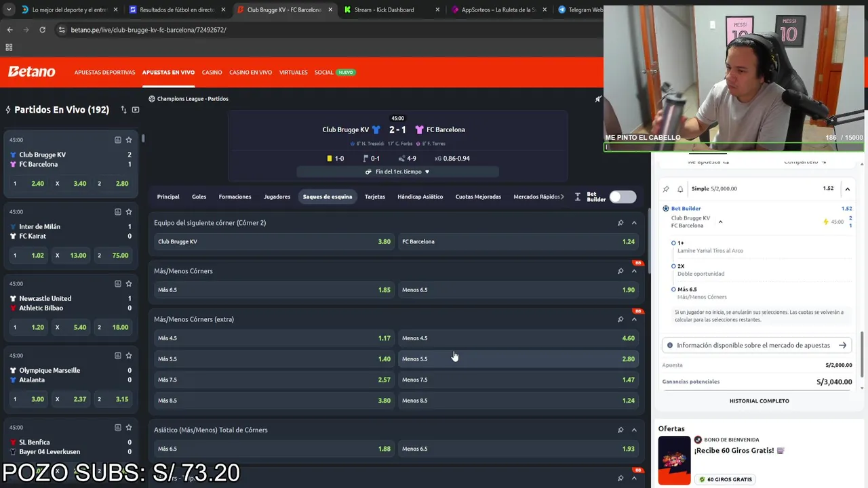
Task: Pin the Más/Menos Córners (extra) market
Action: [x=620, y=319]
